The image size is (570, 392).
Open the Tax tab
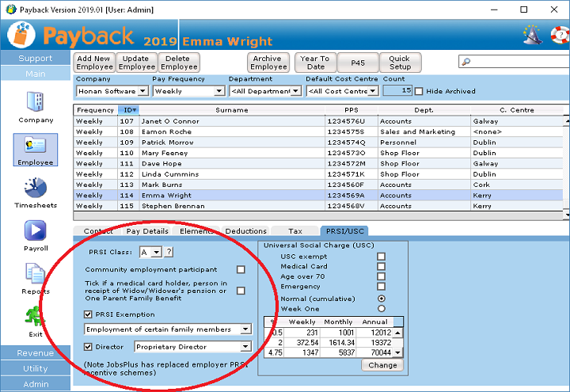(294, 231)
